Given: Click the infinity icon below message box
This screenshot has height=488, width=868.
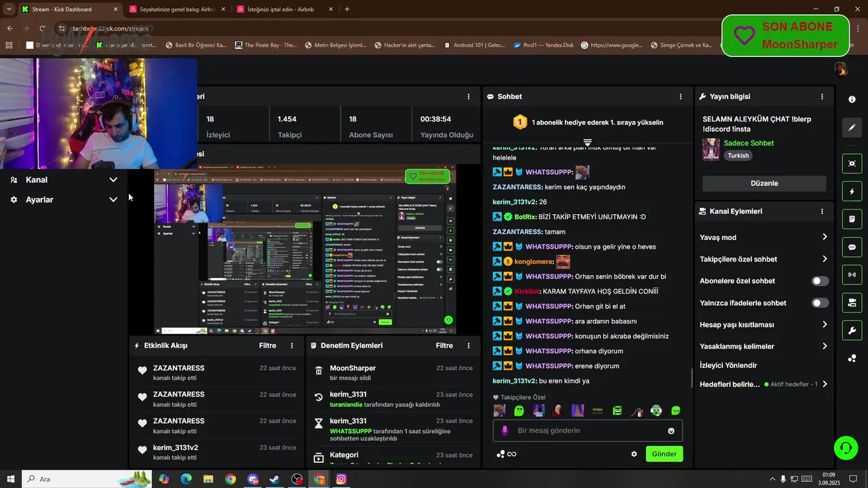Looking at the screenshot, I should (512, 454).
